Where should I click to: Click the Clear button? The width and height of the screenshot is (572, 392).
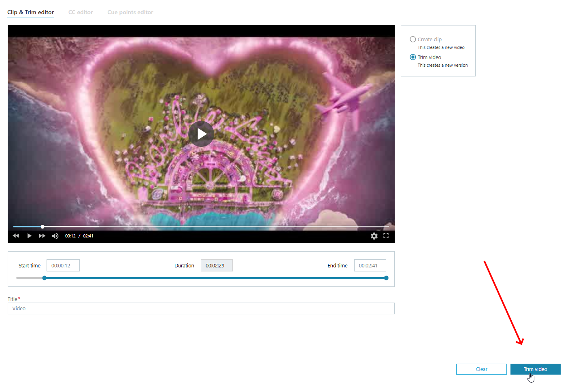pos(481,369)
